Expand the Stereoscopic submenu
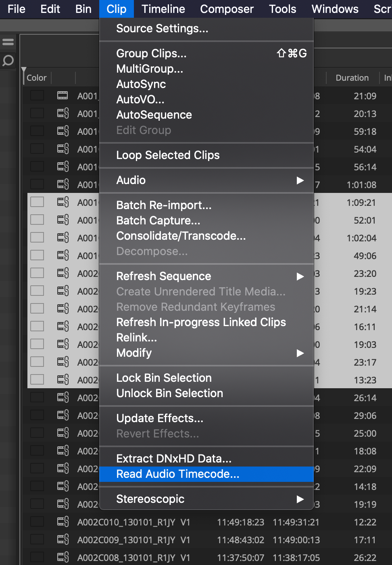This screenshot has width=392, height=565. click(300, 499)
